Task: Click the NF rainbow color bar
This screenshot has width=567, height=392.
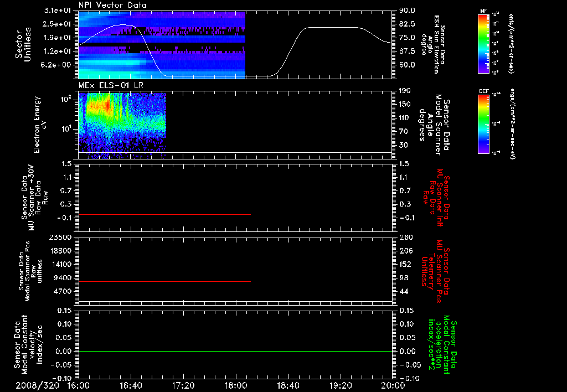Action: [484, 44]
